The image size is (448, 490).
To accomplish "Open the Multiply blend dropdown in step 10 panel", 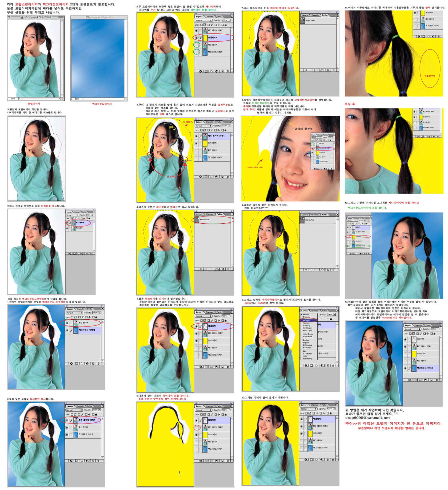I will point(309,409).
